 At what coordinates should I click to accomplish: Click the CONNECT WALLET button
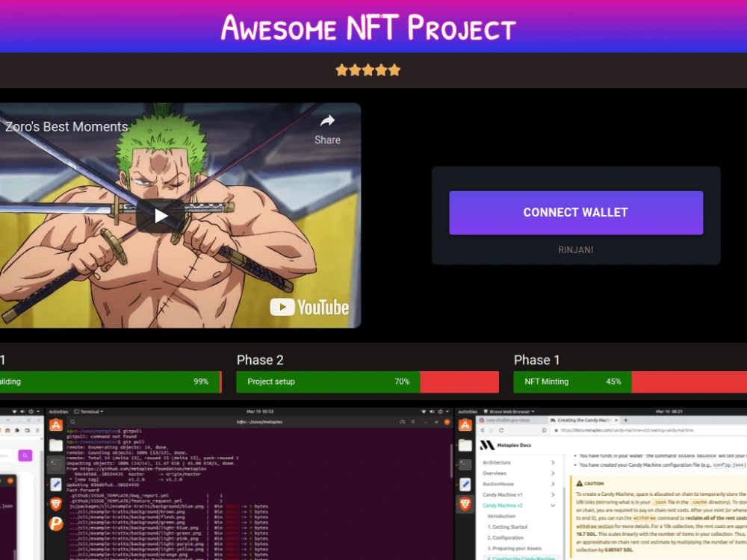[576, 213]
